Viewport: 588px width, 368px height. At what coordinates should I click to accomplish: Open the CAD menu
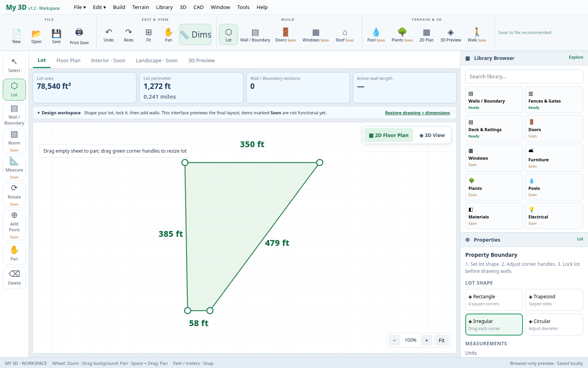pyautogui.click(x=199, y=7)
